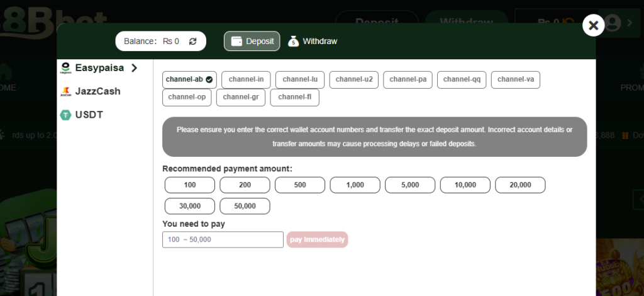Select channel-va option
This screenshot has height=296, width=644.
(x=516, y=80)
